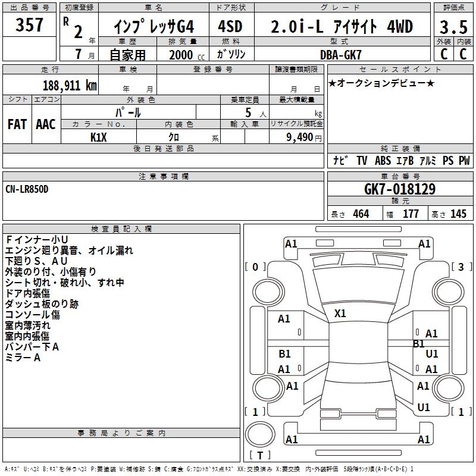Select the car name インプレッサG4
This screenshot has height=476, width=476.
154,27
